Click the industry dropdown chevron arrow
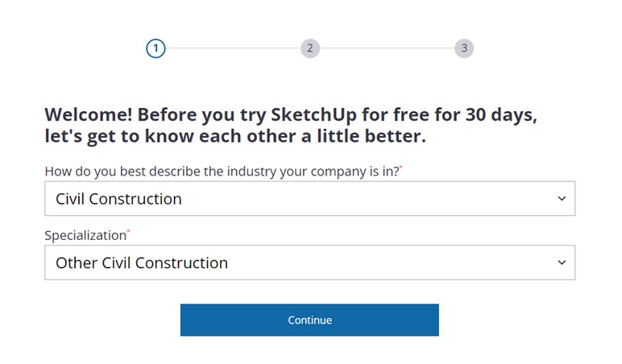The width and height of the screenshot is (622, 364). pos(562,199)
